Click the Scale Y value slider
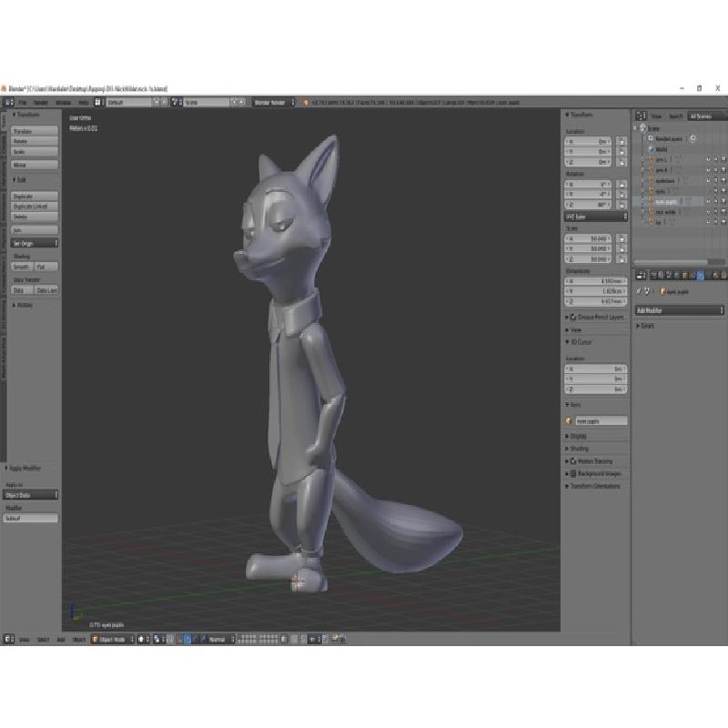 pos(589,248)
